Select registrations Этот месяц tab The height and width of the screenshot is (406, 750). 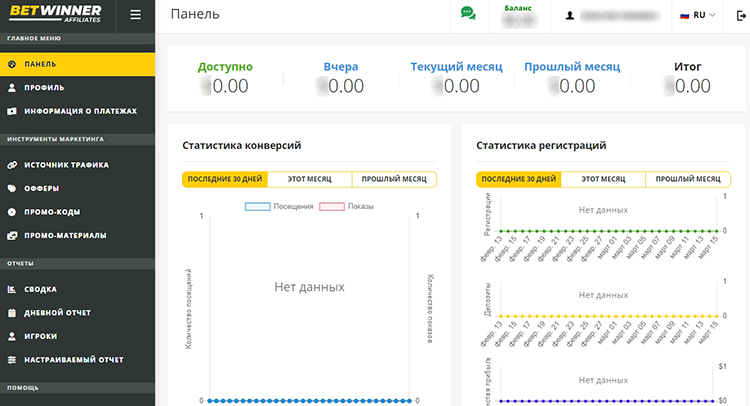coord(603,179)
